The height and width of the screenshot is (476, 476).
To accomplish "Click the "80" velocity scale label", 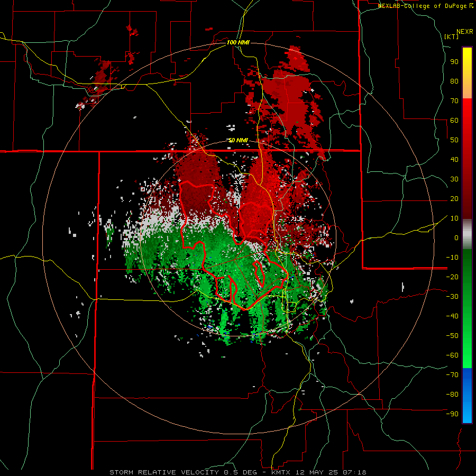I will 454,81.
